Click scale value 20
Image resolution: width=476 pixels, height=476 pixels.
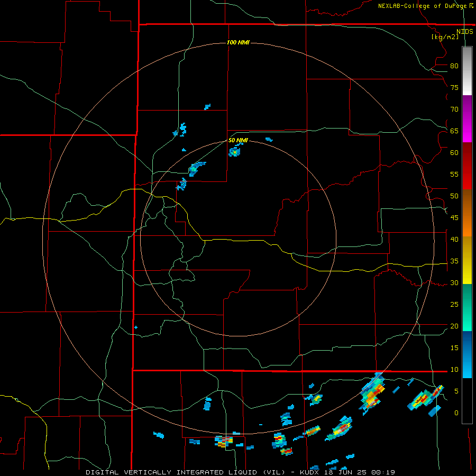[454, 326]
